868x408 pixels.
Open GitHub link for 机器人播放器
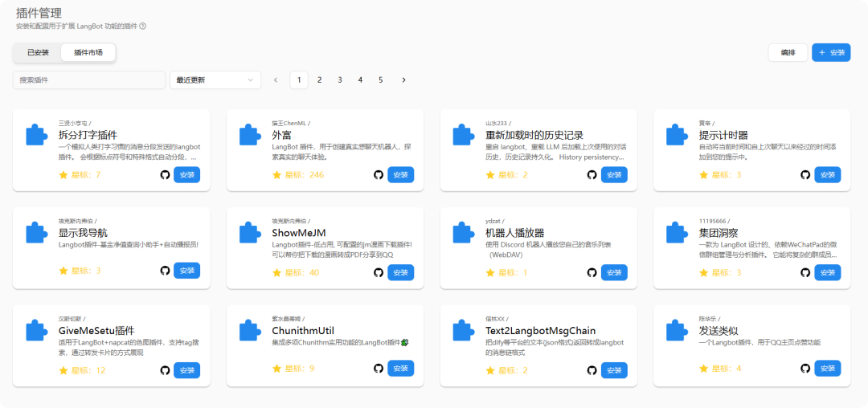(x=592, y=272)
